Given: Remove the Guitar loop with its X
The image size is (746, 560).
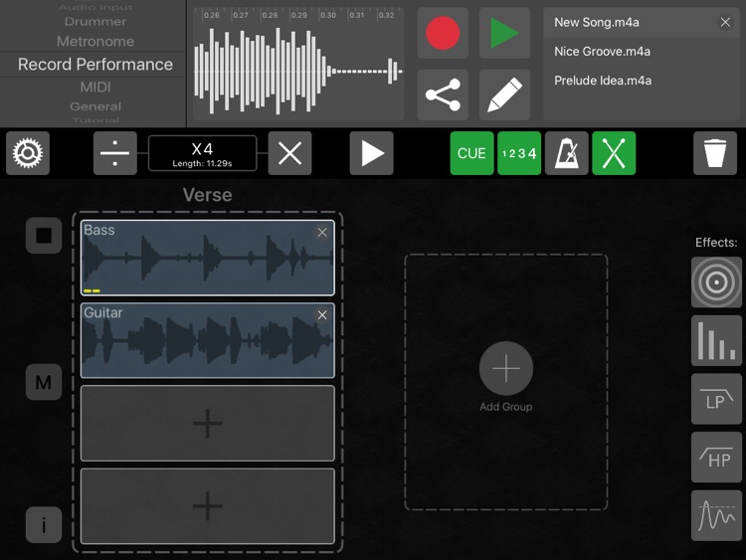Looking at the screenshot, I should pyautogui.click(x=322, y=315).
